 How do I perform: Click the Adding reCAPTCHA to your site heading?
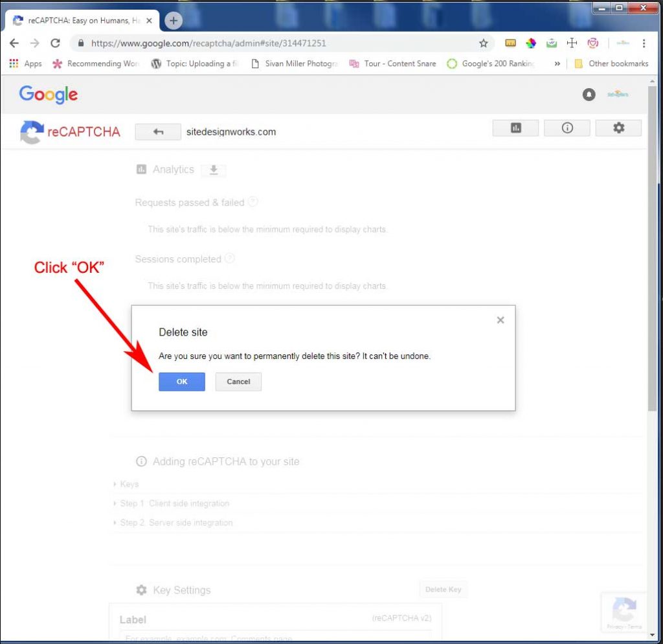[x=226, y=462]
